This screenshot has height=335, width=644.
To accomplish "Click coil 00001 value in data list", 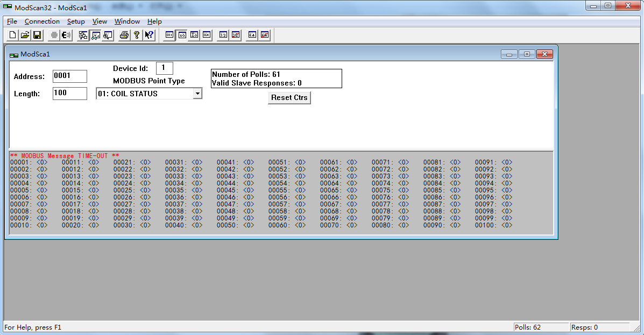I will [x=42, y=162].
